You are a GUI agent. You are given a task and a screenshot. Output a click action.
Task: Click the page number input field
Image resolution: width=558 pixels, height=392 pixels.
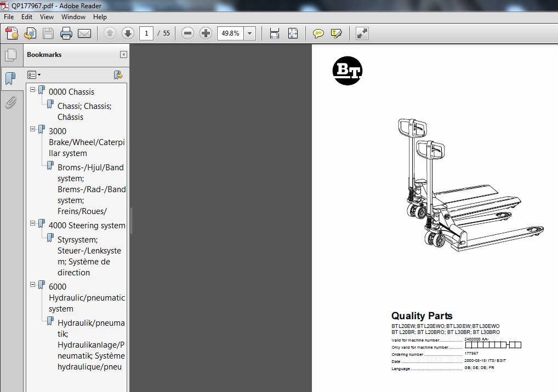[x=146, y=33]
